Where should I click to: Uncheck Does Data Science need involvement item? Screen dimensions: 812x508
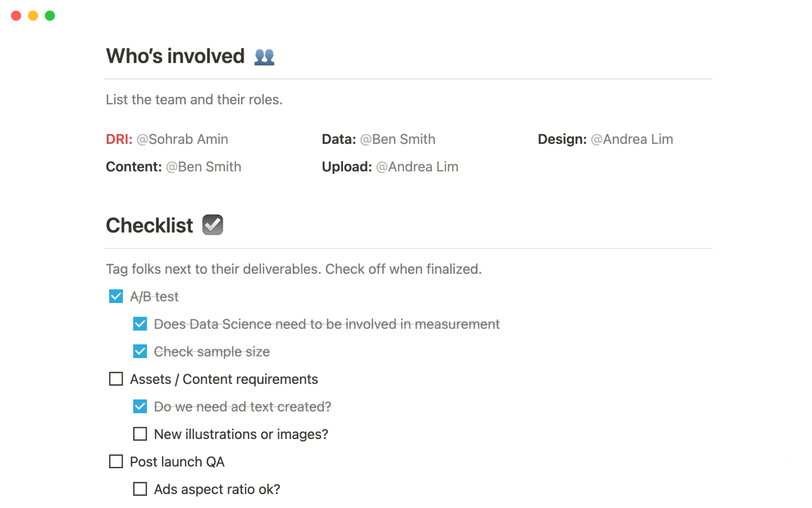point(140,324)
